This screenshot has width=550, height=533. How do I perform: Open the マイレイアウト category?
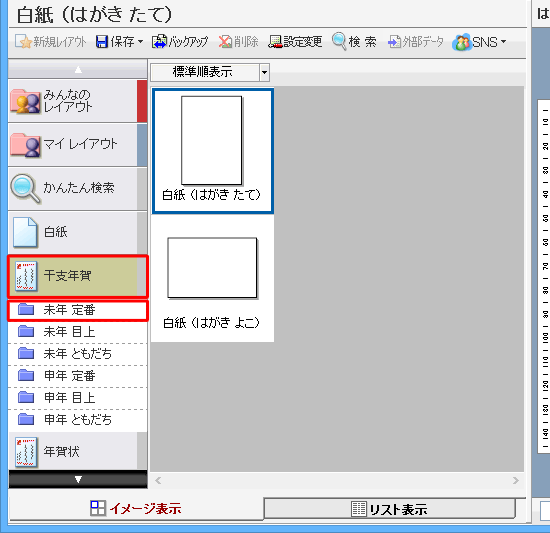78,145
